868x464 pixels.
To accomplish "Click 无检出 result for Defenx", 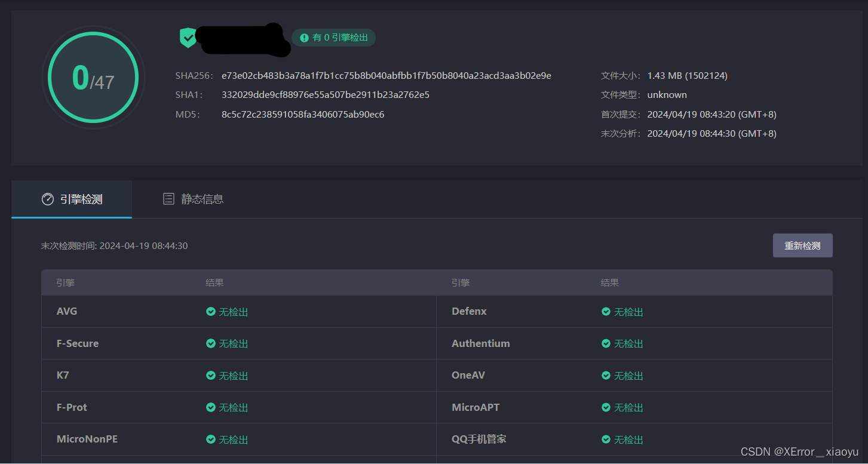I will click(629, 312).
